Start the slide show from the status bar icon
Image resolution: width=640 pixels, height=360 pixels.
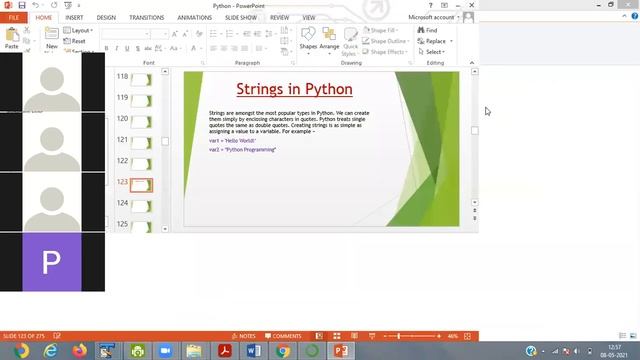pyautogui.click(x=372, y=336)
